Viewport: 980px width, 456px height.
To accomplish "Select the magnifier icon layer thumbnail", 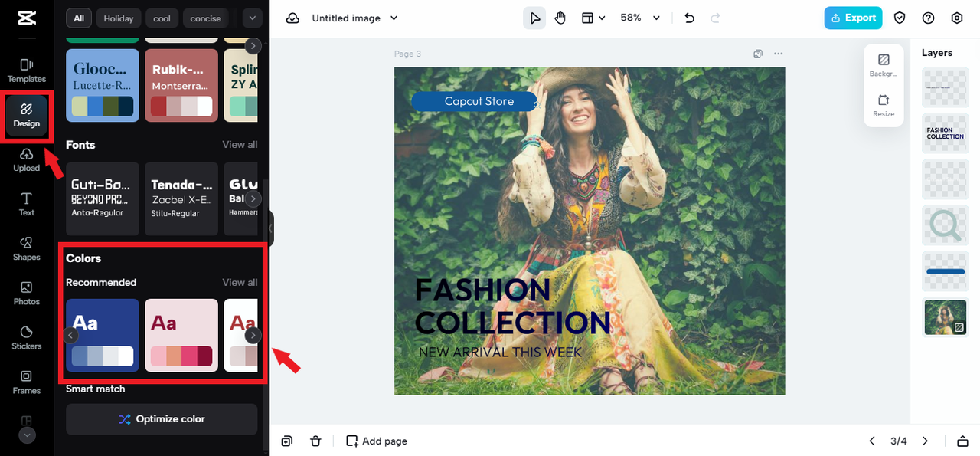I will coord(946,225).
